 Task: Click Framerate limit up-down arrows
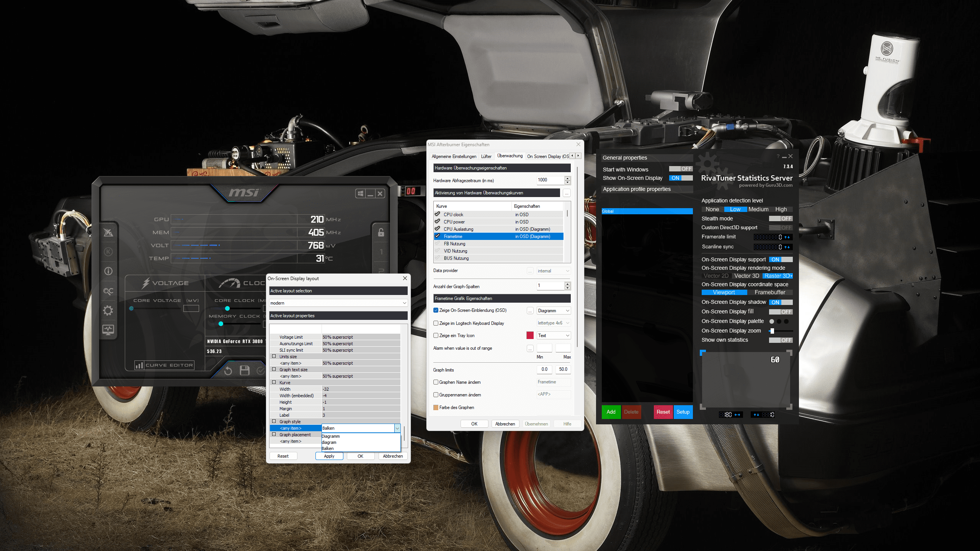pos(787,237)
